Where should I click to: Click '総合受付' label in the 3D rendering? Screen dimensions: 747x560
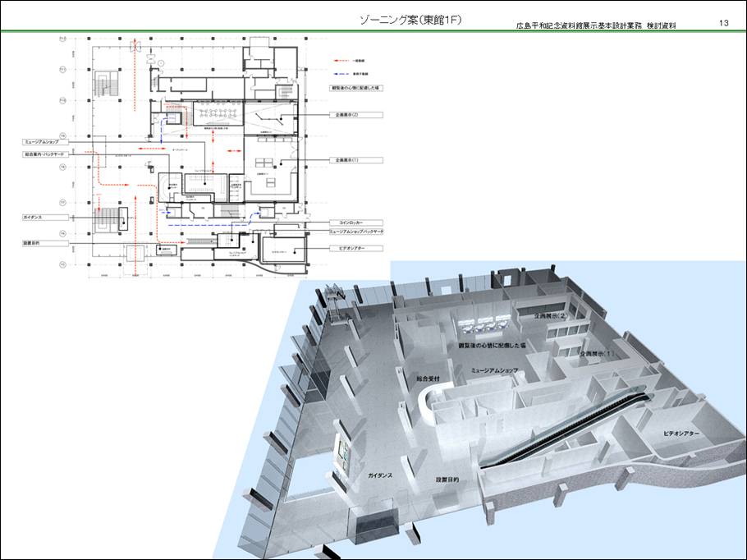[x=428, y=379]
